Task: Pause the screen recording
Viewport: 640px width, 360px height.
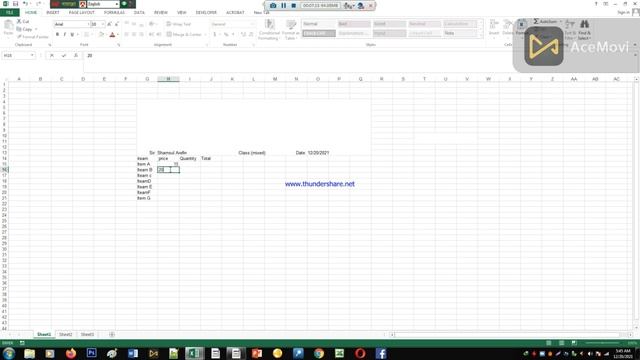Action: pyautogui.click(x=284, y=6)
